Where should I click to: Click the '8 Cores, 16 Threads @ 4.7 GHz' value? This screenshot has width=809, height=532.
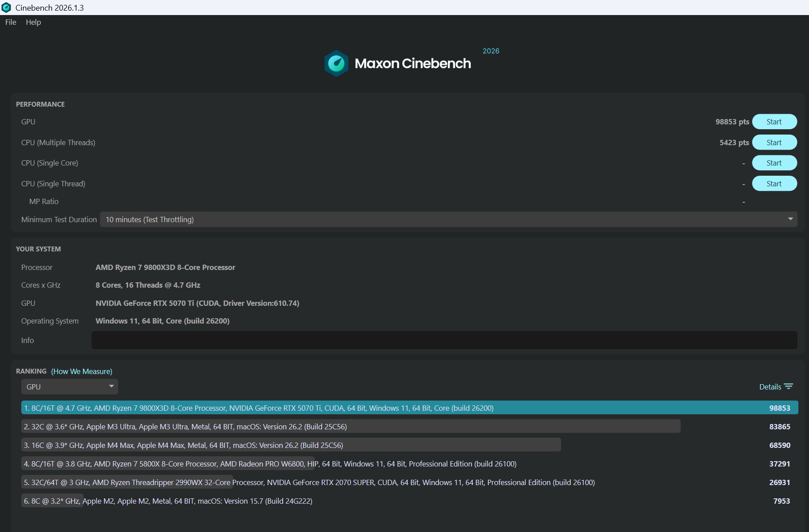(148, 285)
